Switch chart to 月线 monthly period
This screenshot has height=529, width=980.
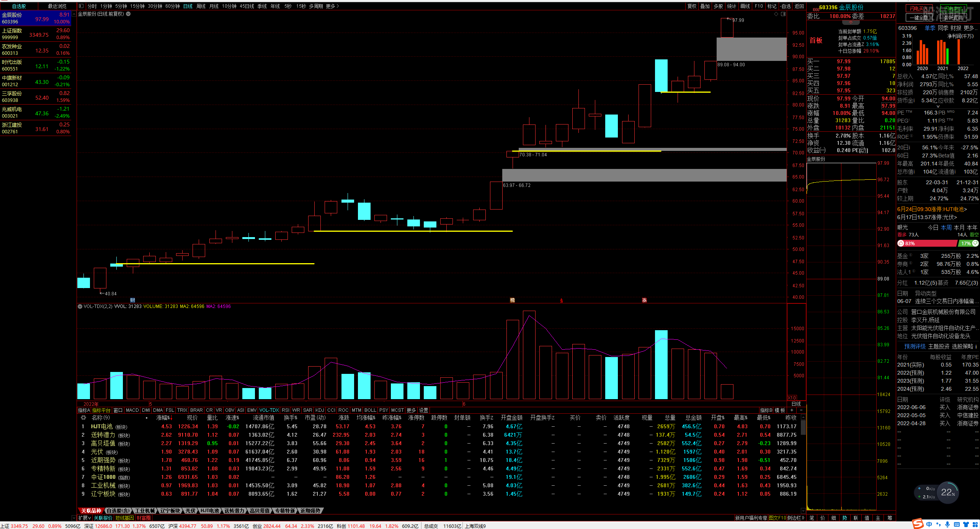click(214, 6)
